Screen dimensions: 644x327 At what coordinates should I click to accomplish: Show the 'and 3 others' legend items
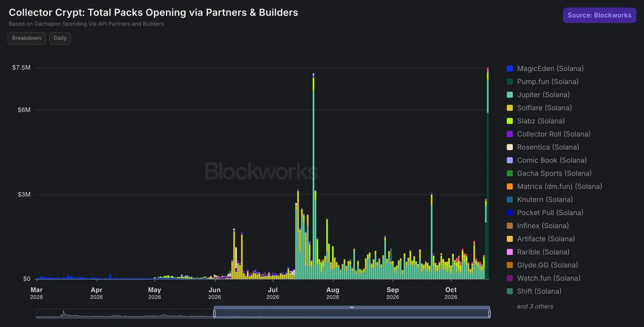[x=535, y=306]
